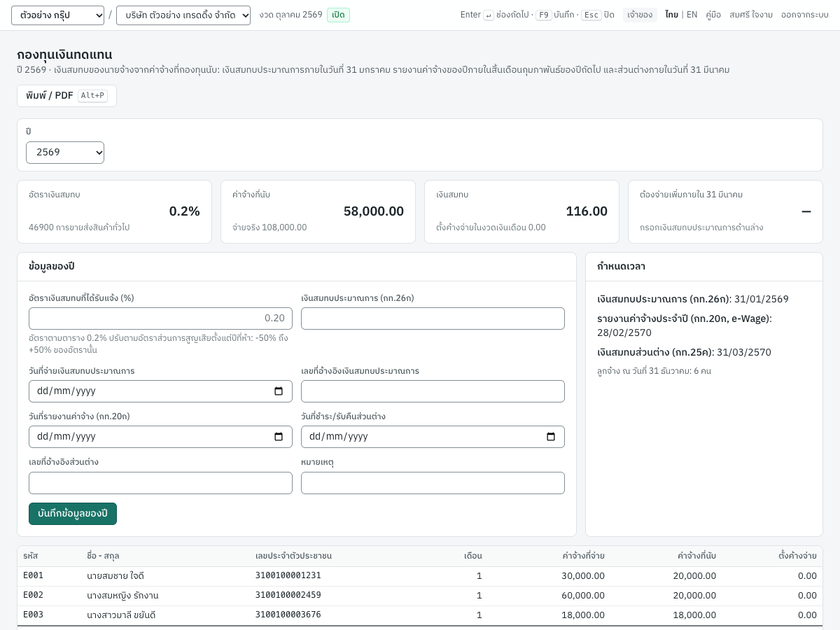Select employee code E001

tap(33, 576)
